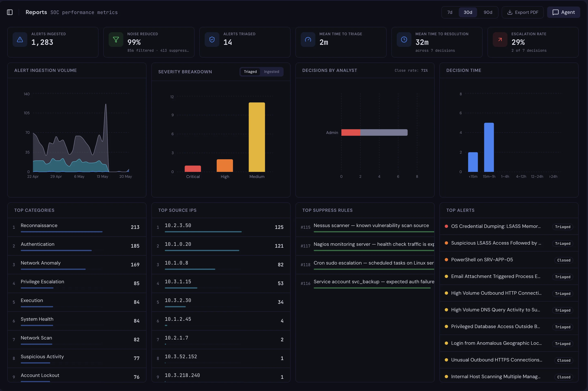Click the Mean Time to Resolution clock icon

click(404, 39)
